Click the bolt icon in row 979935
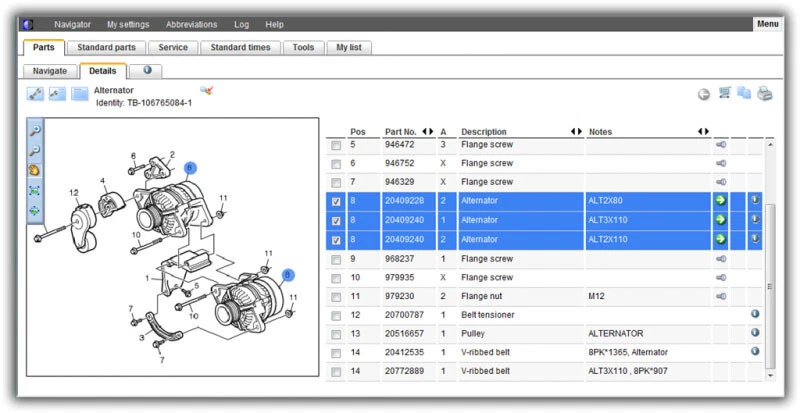This screenshot has width=800, height=413. pyautogui.click(x=721, y=278)
